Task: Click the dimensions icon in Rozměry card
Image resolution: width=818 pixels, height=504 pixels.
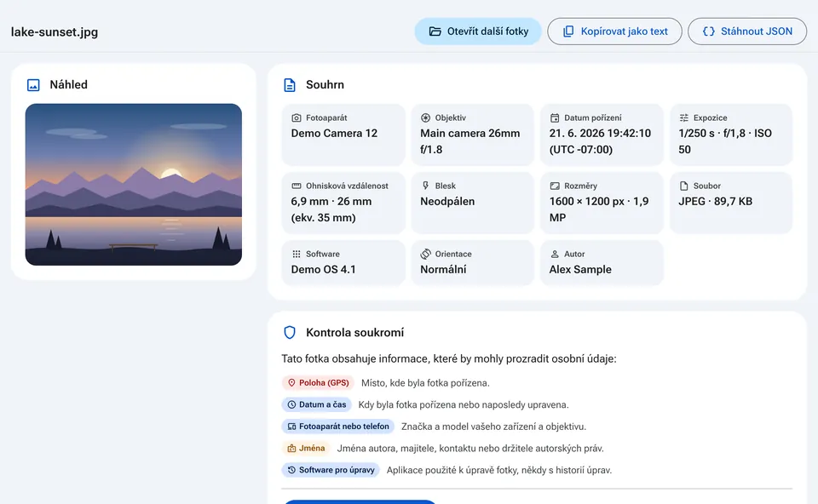Action: (555, 186)
